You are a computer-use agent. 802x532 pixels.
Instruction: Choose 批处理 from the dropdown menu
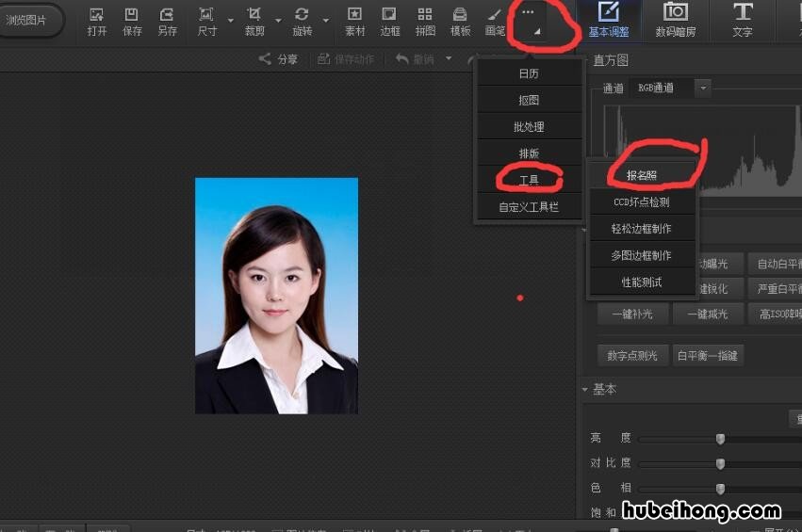pyautogui.click(x=530, y=127)
